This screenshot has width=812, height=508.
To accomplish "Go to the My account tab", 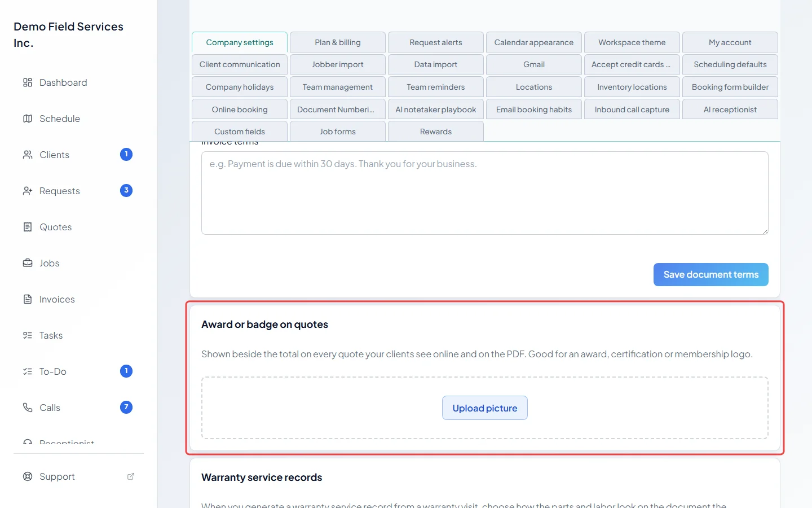I will pyautogui.click(x=730, y=42).
